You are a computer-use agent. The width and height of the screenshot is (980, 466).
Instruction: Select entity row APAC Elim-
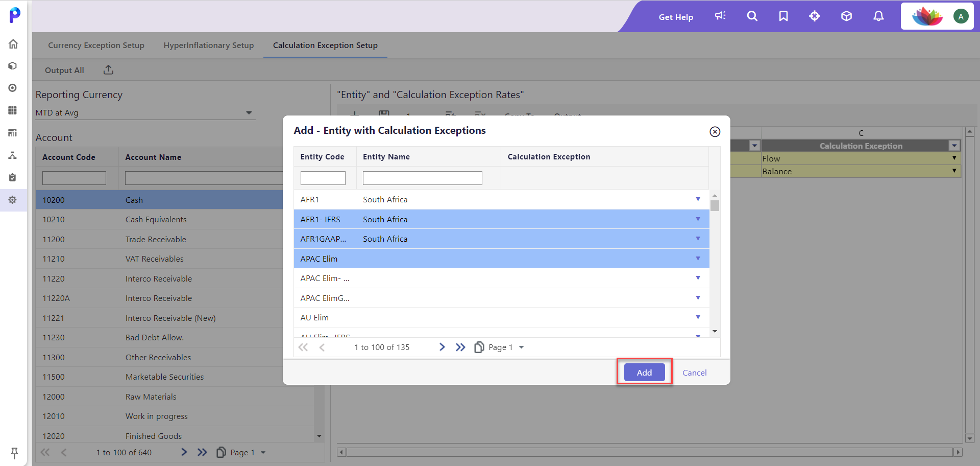(x=501, y=278)
